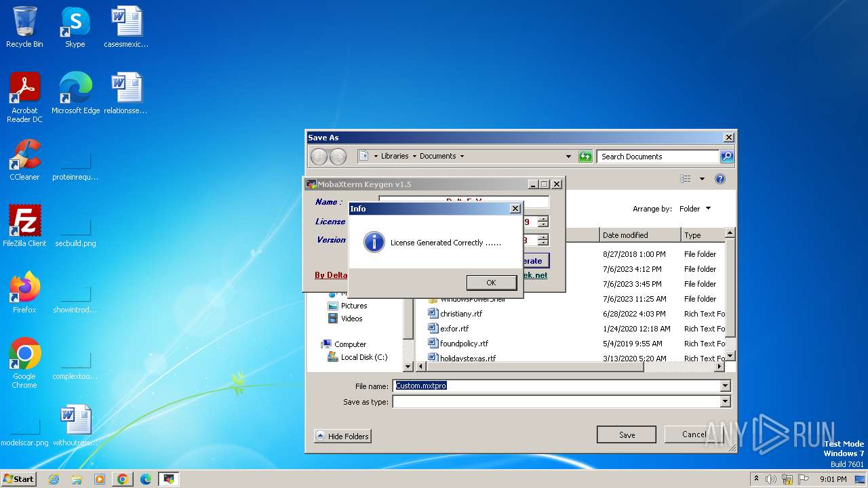
Task: Increase the License stepper in Keygen
Action: (x=542, y=219)
